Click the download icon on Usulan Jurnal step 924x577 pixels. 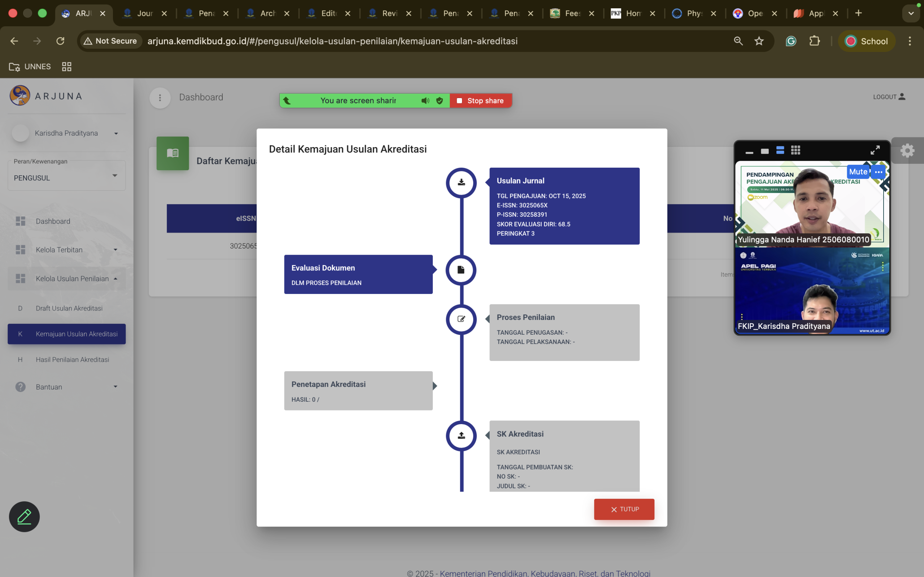pyautogui.click(x=461, y=182)
